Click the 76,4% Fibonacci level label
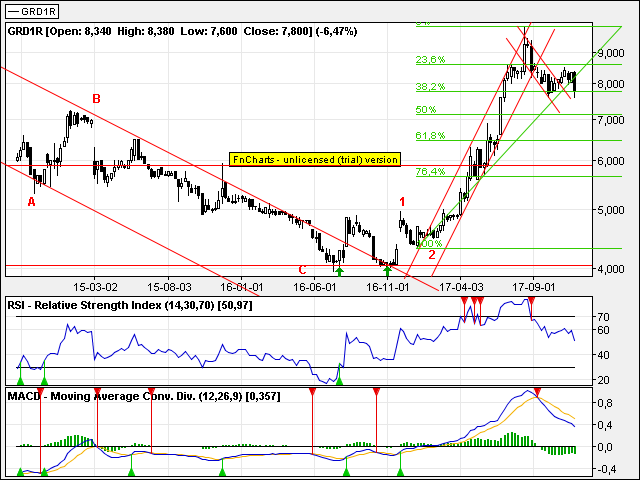This screenshot has width=640, height=480. [x=430, y=171]
